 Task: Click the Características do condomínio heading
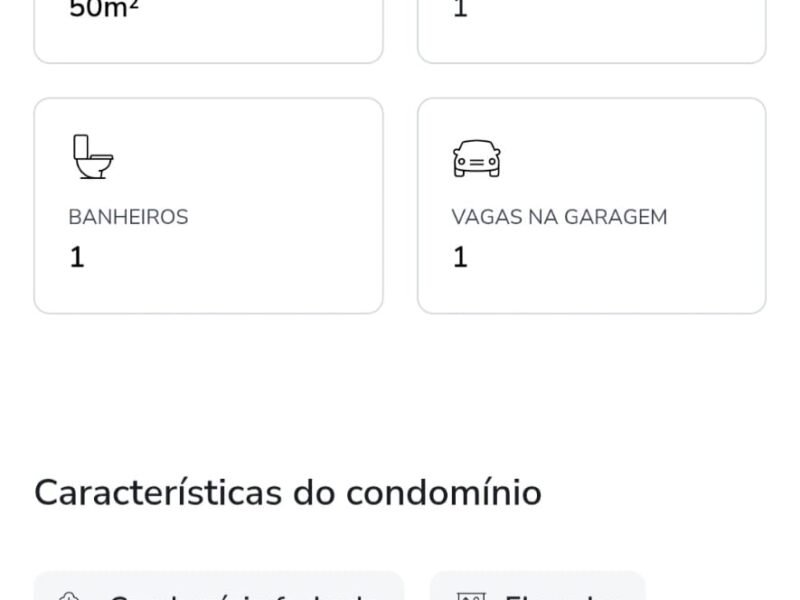[x=288, y=493]
